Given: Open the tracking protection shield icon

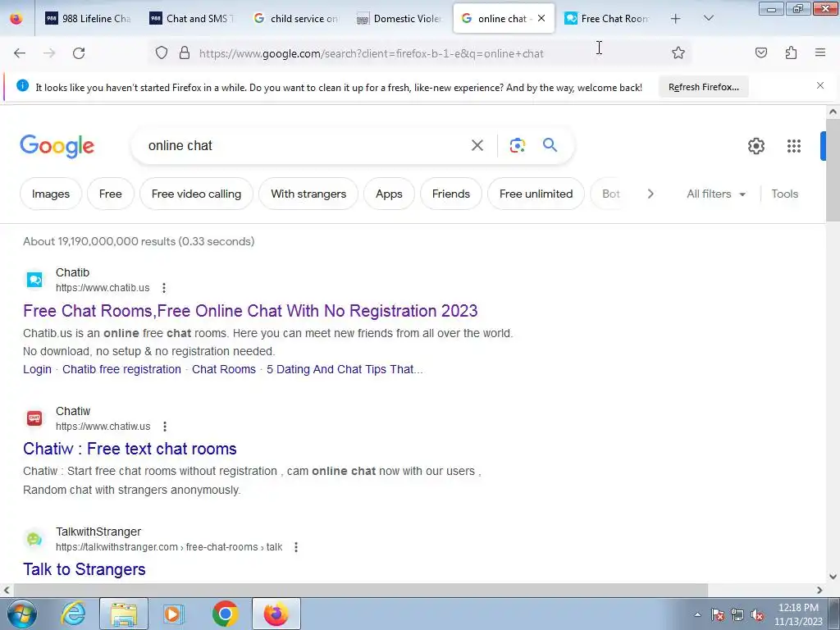Looking at the screenshot, I should coord(162,53).
